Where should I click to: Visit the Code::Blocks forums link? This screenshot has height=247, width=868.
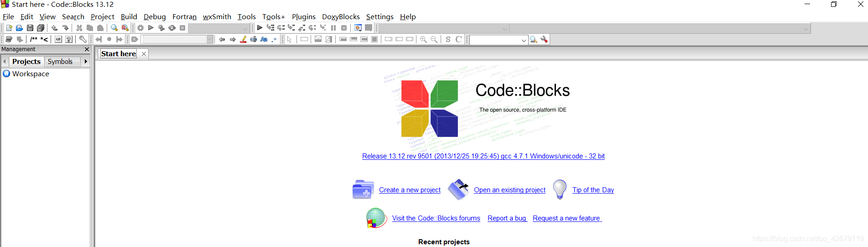tap(436, 218)
